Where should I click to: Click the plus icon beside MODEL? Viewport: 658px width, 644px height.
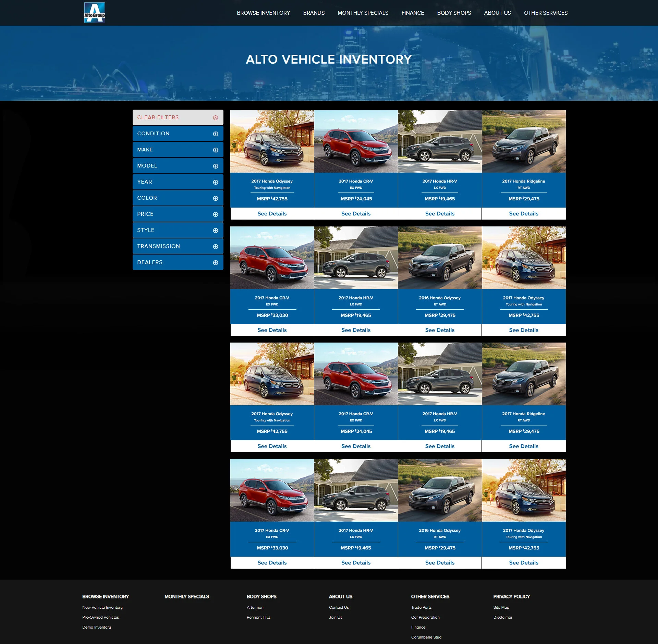(x=216, y=166)
